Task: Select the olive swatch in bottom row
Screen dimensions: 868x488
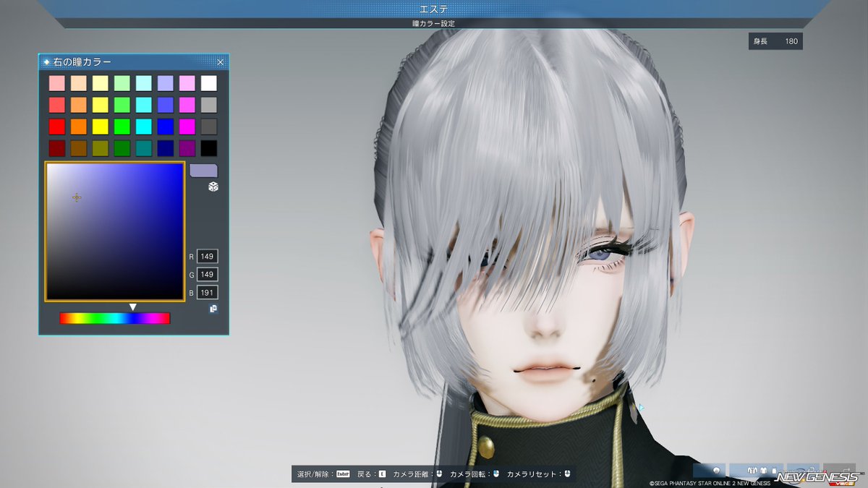Action: [101, 148]
